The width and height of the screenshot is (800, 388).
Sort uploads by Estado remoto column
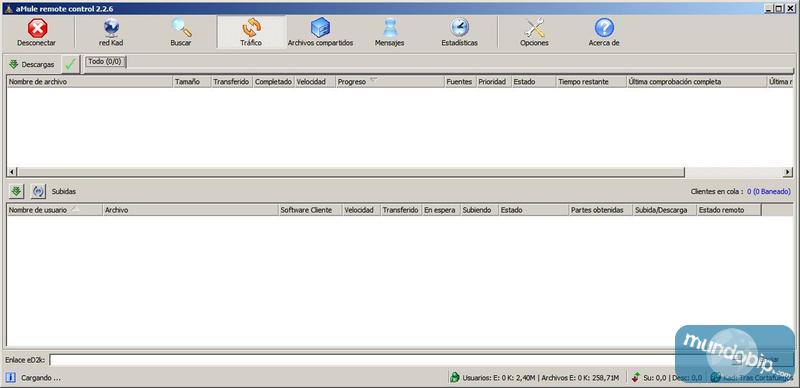tap(729, 210)
